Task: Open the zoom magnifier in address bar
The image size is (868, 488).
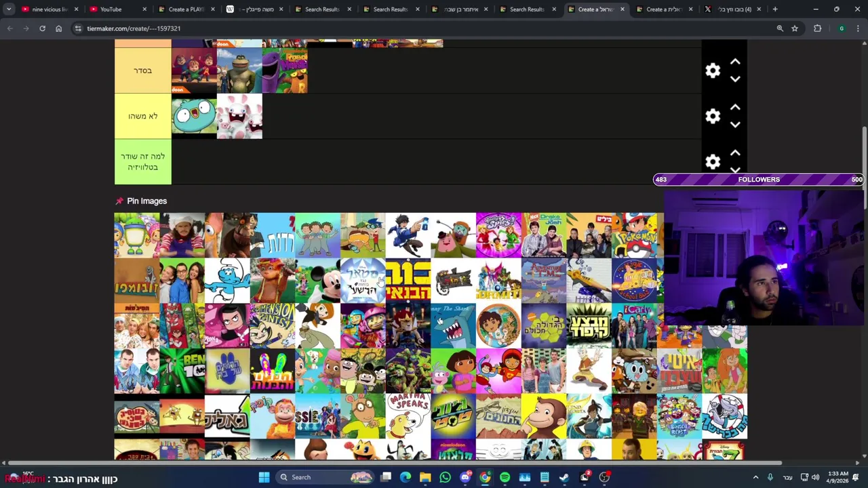Action: pyautogui.click(x=780, y=28)
